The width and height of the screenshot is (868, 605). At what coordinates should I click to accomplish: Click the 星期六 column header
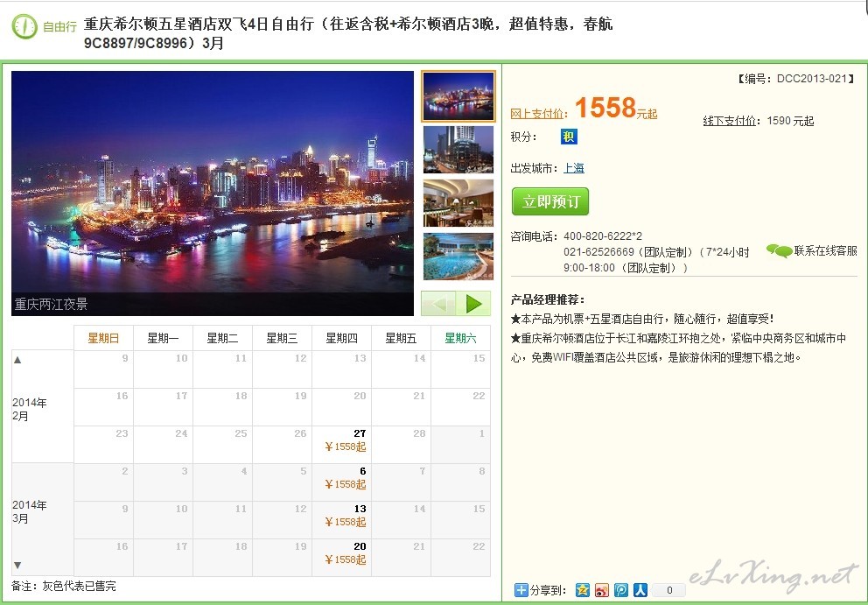click(460, 338)
